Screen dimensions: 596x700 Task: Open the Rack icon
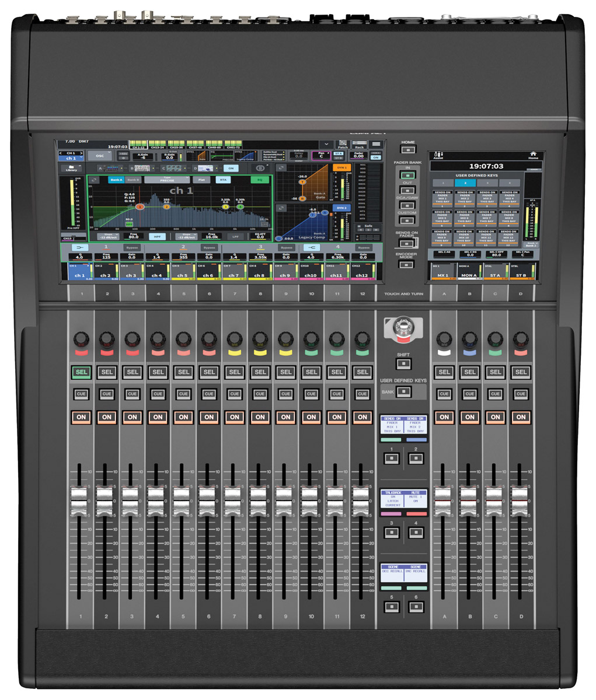(x=359, y=144)
